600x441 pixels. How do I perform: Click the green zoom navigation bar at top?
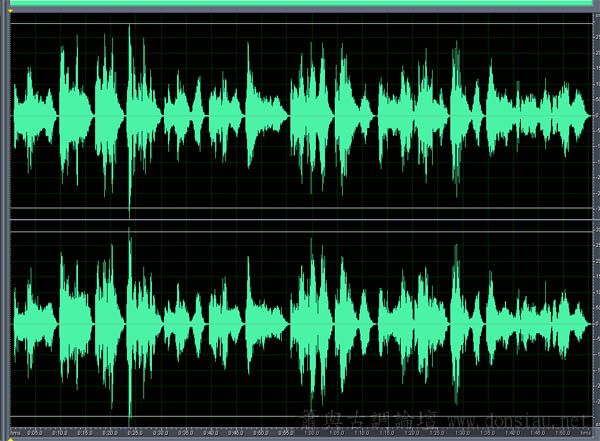[x=300, y=5]
